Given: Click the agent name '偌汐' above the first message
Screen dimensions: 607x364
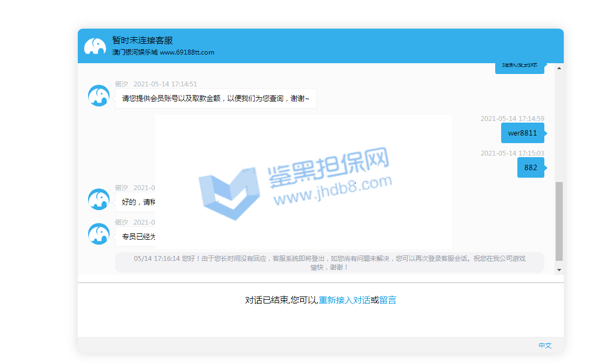Looking at the screenshot, I should click(121, 84).
